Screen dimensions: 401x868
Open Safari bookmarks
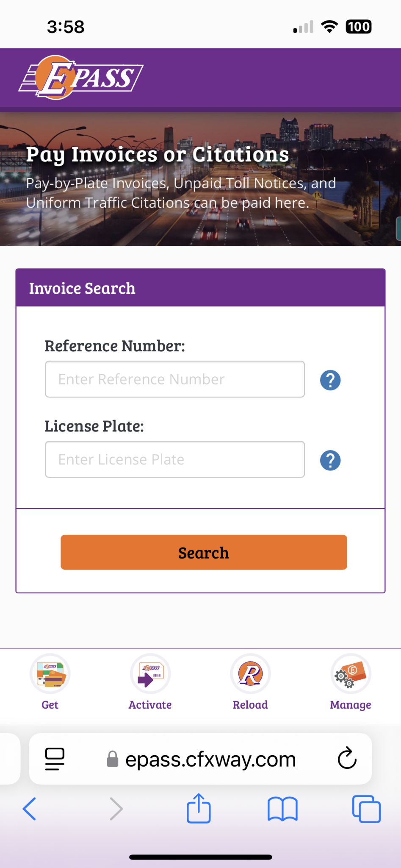[282, 809]
